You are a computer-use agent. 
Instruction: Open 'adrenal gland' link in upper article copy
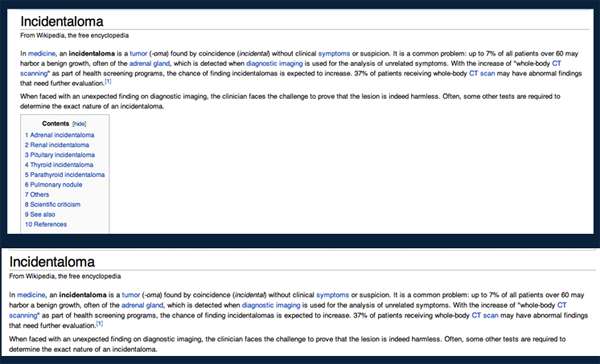point(150,64)
